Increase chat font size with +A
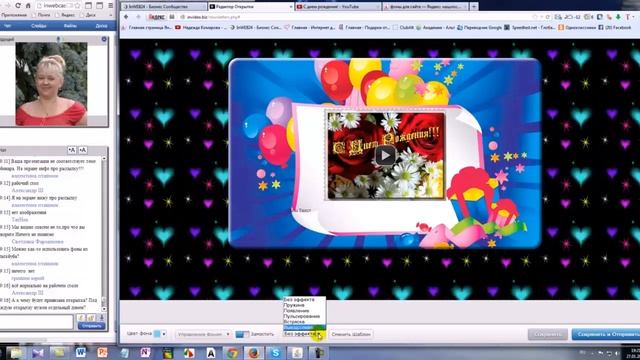Screen dimensions: 640x360 point(71,150)
